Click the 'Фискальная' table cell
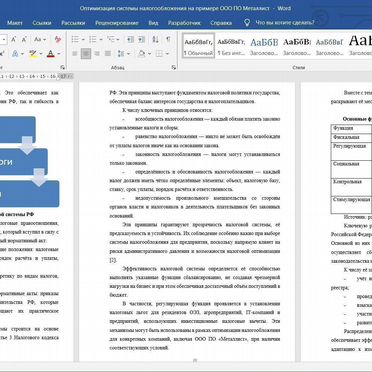 coord(351,137)
